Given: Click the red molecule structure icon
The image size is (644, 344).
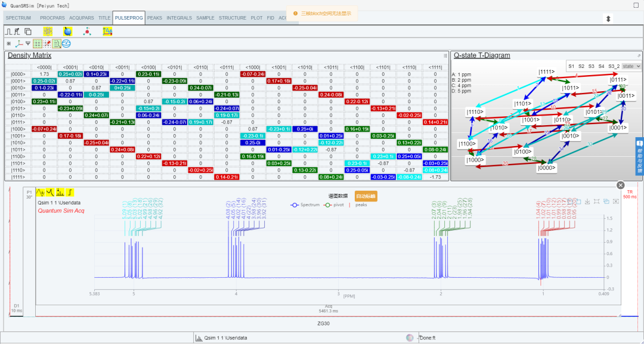Looking at the screenshot, I should click(x=88, y=31).
